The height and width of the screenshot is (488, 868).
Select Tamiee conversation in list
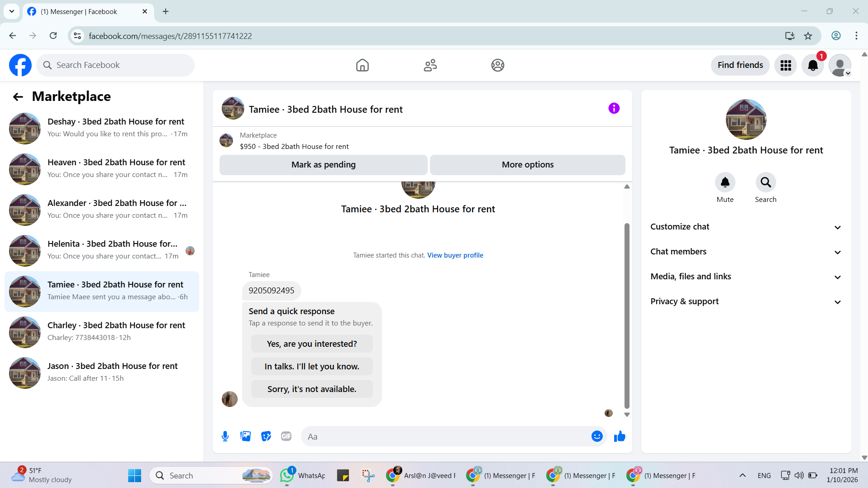click(x=102, y=292)
